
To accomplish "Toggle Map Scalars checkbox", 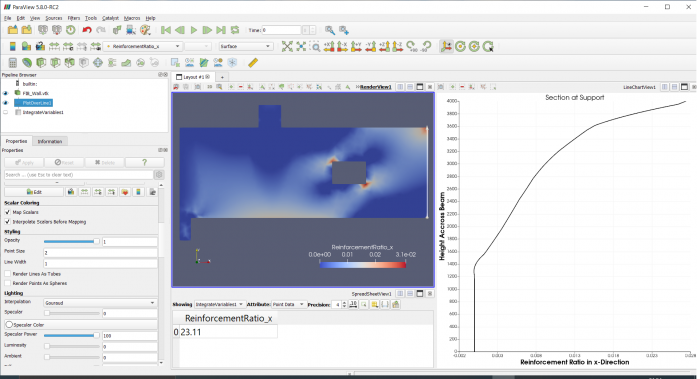I will tap(7, 212).
